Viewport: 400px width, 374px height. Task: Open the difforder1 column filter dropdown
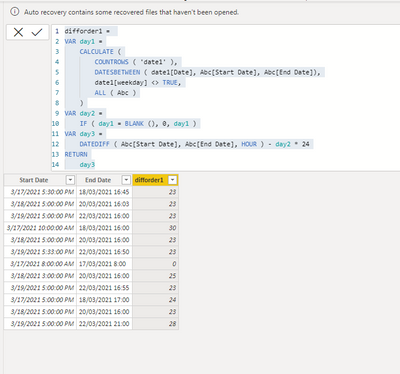172,180
